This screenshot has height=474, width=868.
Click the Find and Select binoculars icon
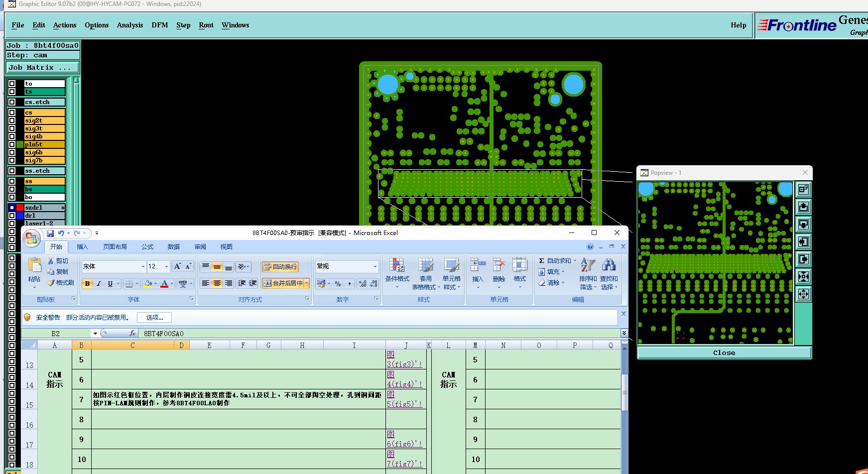coord(609,265)
